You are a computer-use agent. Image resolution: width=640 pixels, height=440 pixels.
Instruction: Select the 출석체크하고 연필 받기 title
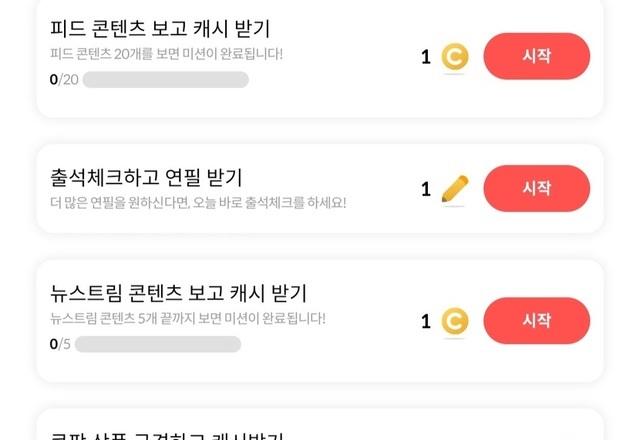point(146,178)
